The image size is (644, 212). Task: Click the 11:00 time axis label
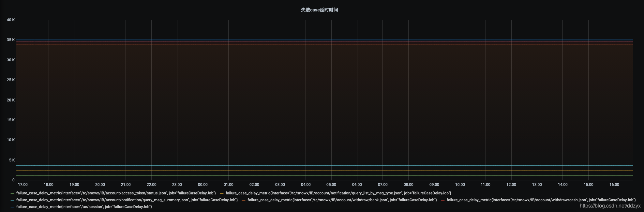click(486, 185)
